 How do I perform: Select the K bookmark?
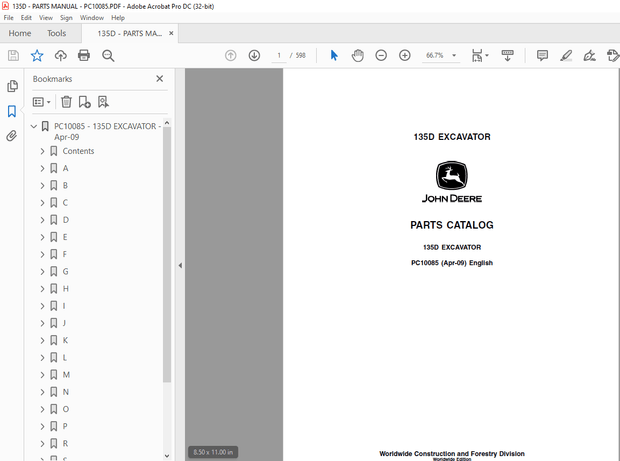point(65,340)
